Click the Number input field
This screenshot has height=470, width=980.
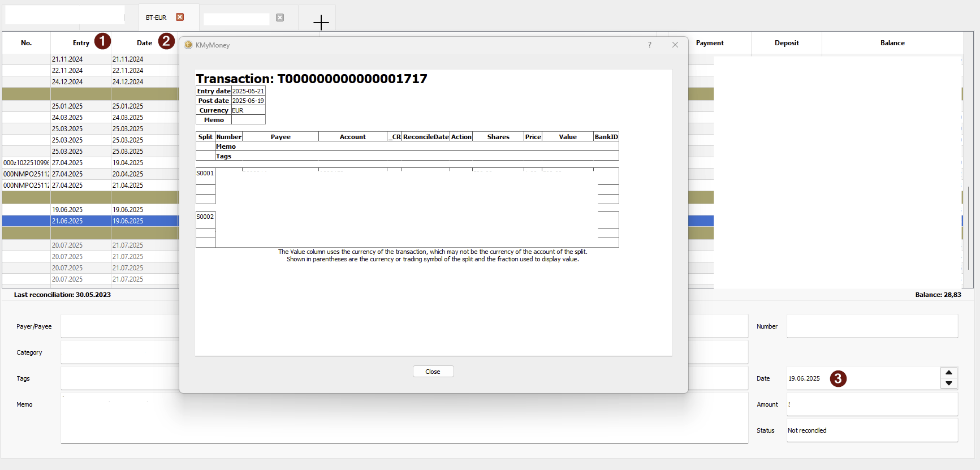pyautogui.click(x=871, y=326)
